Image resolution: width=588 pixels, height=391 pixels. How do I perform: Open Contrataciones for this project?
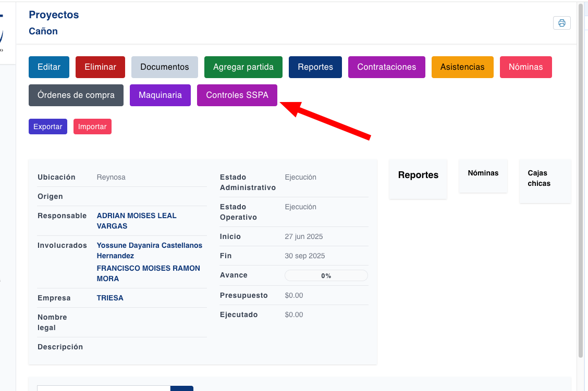point(386,67)
